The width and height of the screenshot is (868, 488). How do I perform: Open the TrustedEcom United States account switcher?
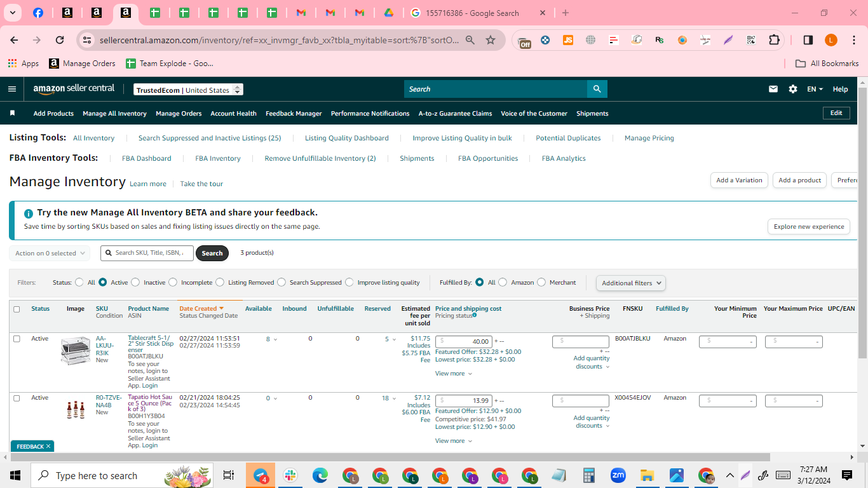pos(188,90)
